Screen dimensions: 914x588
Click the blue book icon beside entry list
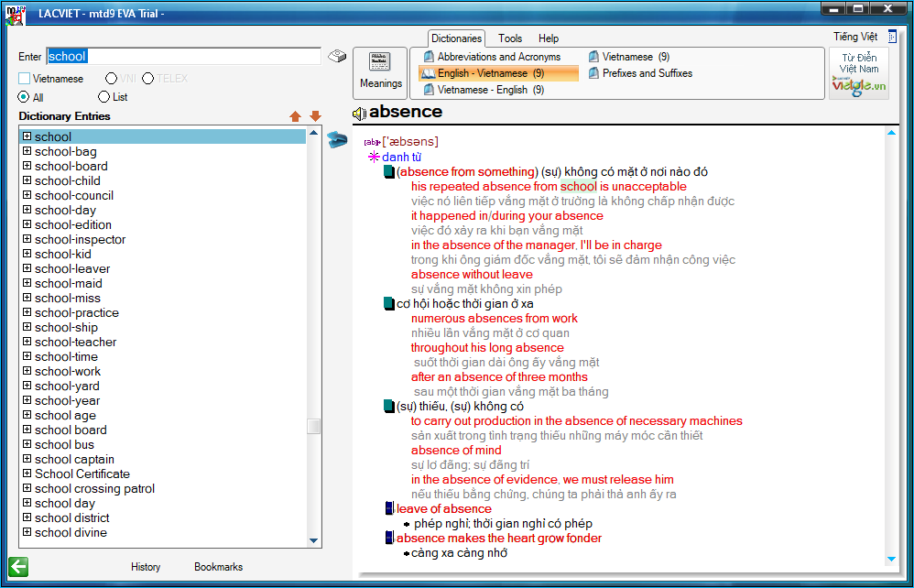(x=337, y=139)
